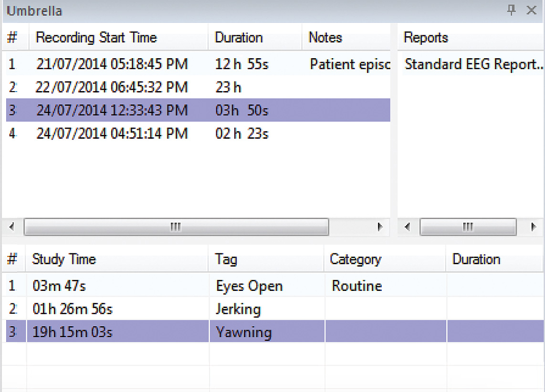The height and width of the screenshot is (392, 545).
Task: Close the Umbrella panel
Action: [531, 10]
